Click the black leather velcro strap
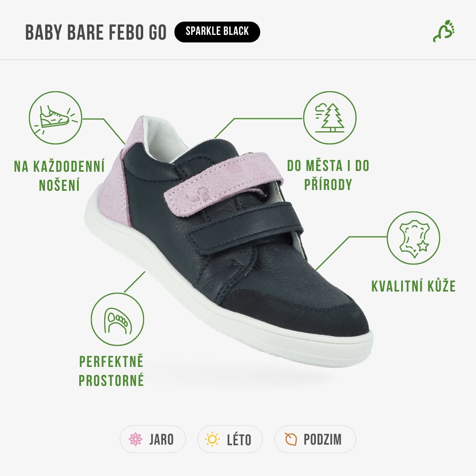 click(246, 228)
